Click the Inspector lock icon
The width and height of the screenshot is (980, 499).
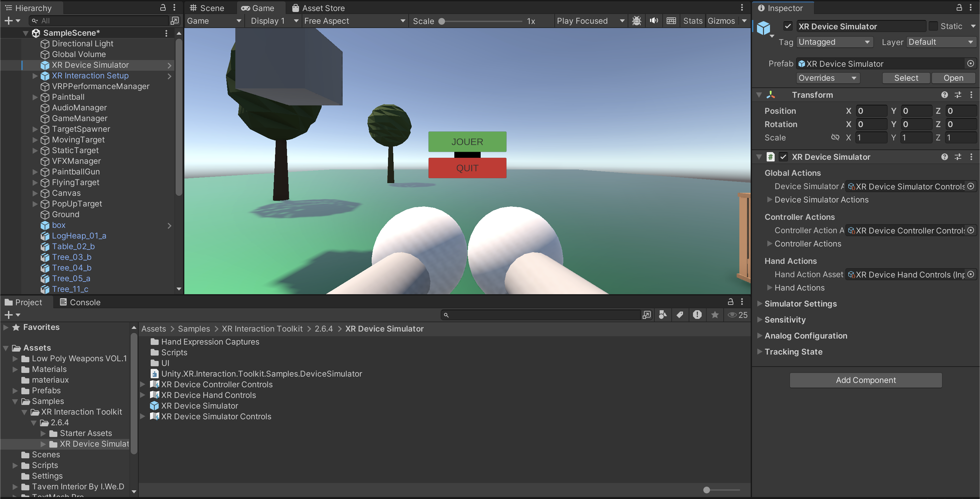tap(959, 8)
